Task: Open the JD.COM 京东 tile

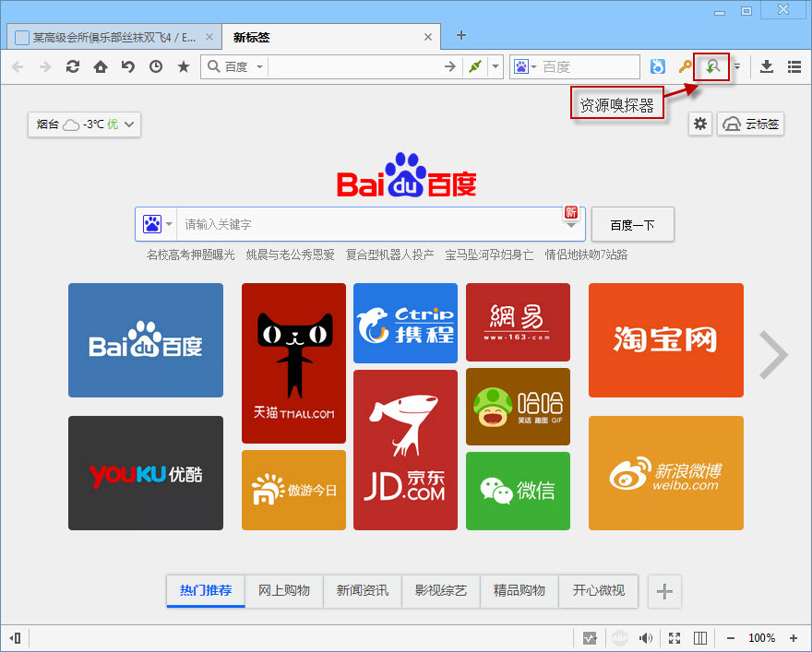Action: click(x=405, y=450)
